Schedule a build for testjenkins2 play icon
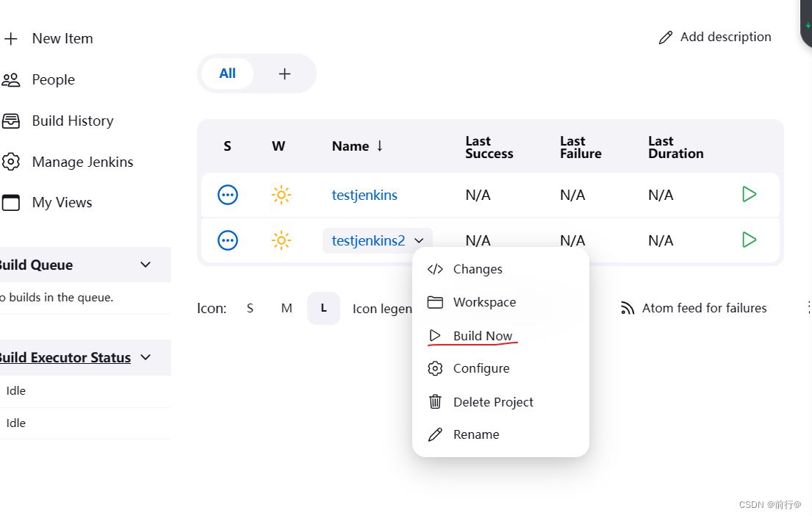The image size is (812, 516). (749, 240)
